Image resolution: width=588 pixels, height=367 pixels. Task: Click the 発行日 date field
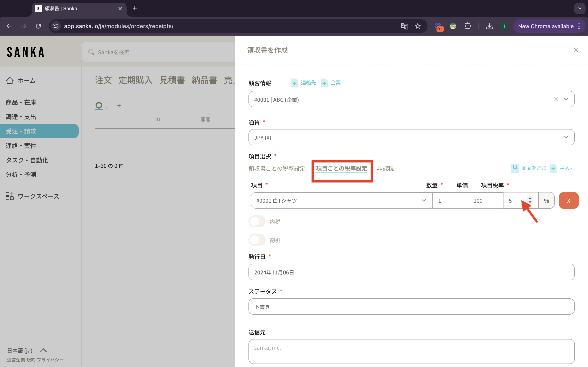coord(411,272)
